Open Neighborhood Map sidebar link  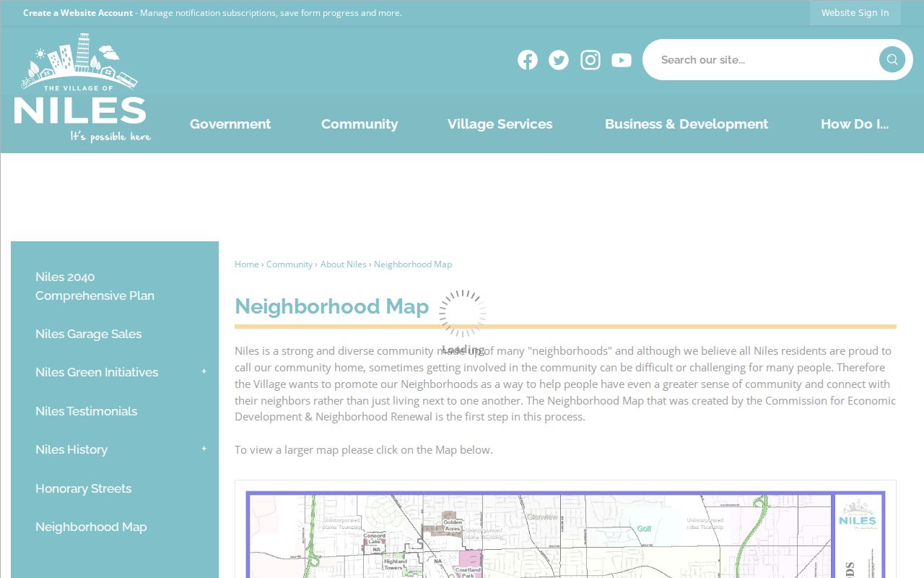coord(91,527)
